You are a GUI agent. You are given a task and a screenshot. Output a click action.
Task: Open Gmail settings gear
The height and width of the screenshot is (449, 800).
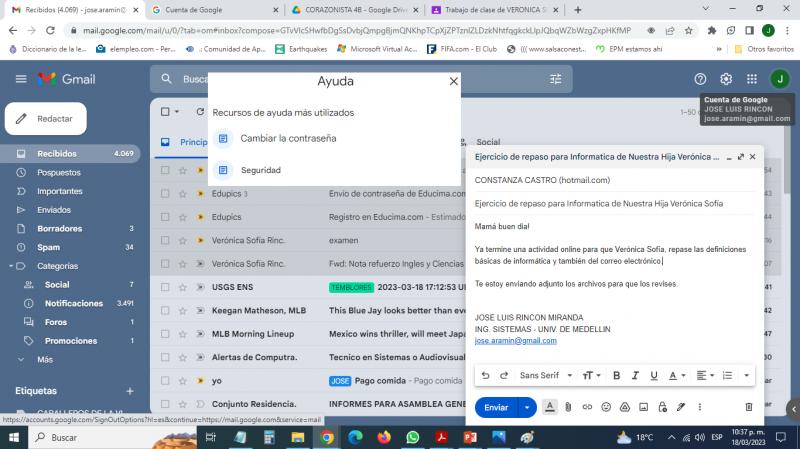tap(726, 79)
